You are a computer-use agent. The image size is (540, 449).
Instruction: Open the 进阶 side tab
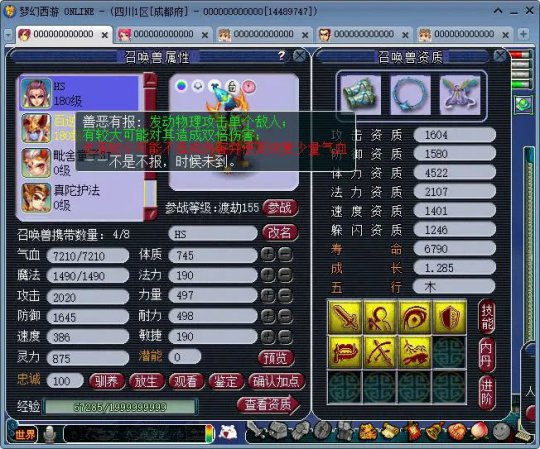(x=487, y=392)
